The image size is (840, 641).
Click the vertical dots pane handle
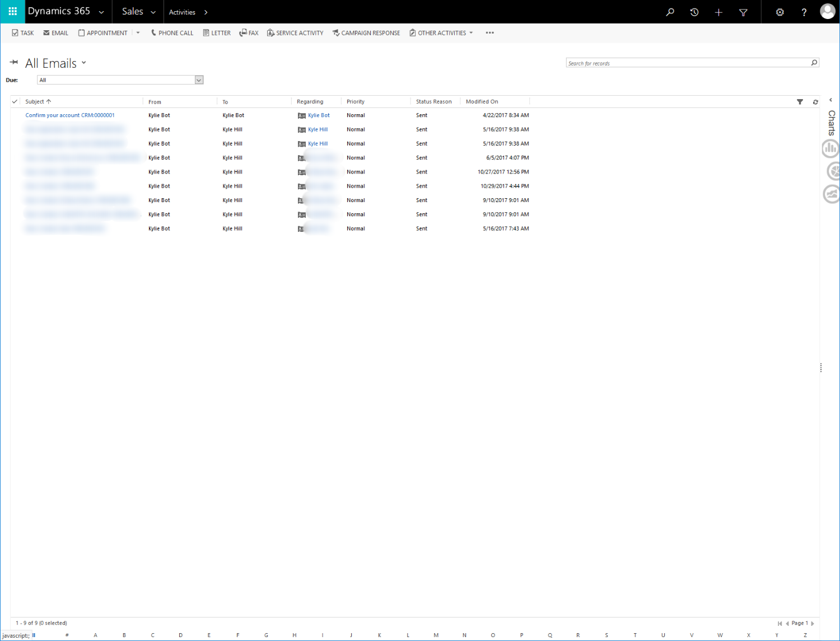pyautogui.click(x=821, y=367)
